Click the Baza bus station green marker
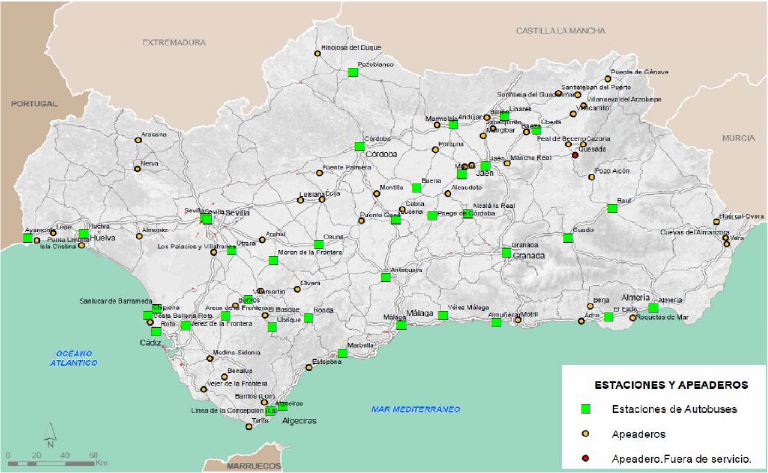The height and width of the screenshot is (473, 768). tap(612, 208)
